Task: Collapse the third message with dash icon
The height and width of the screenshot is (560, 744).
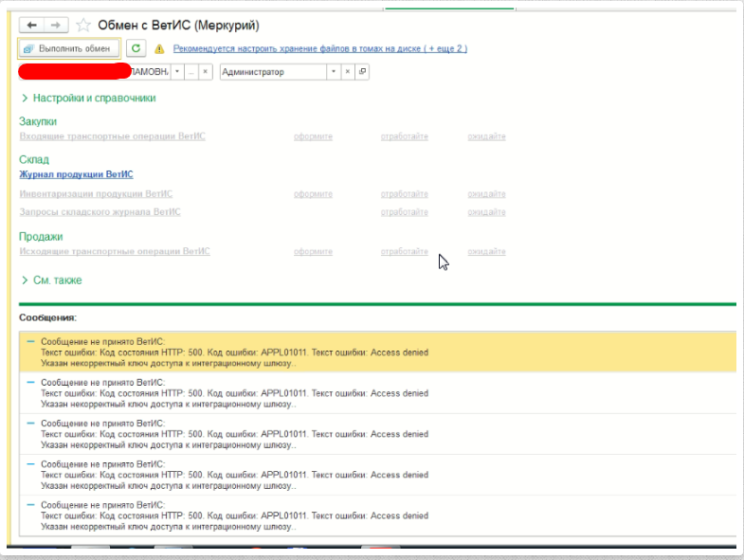Action: [x=31, y=423]
